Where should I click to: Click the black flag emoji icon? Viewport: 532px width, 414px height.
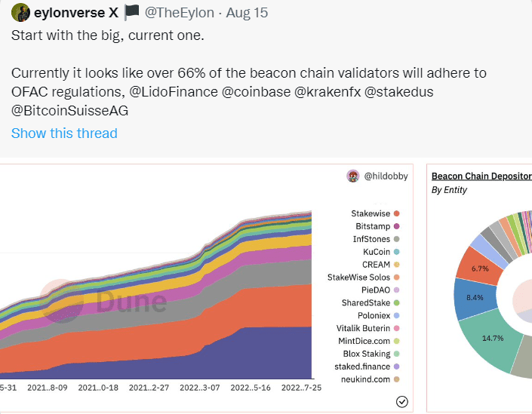(131, 13)
